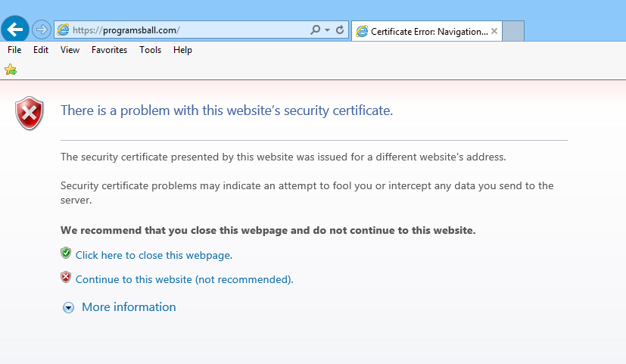Click the search magnifier in address bar
The image size is (626, 364).
(316, 30)
